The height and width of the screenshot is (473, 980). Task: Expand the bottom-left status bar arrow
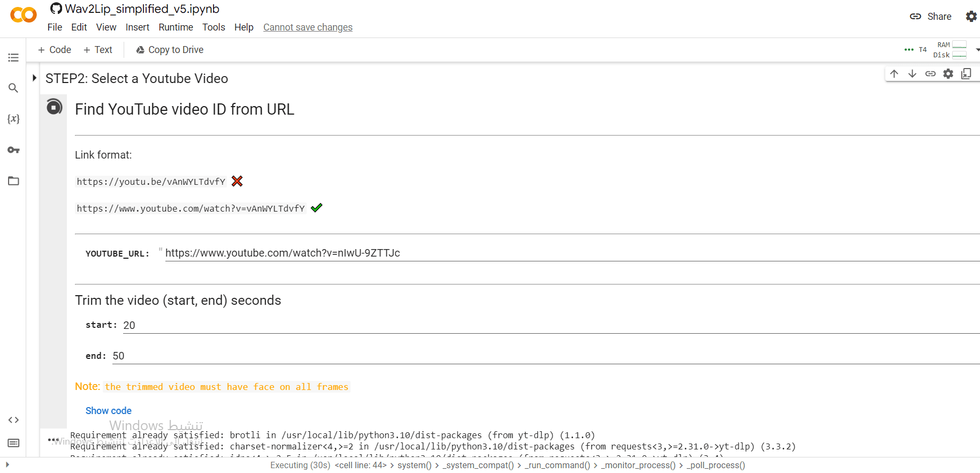(x=7, y=465)
